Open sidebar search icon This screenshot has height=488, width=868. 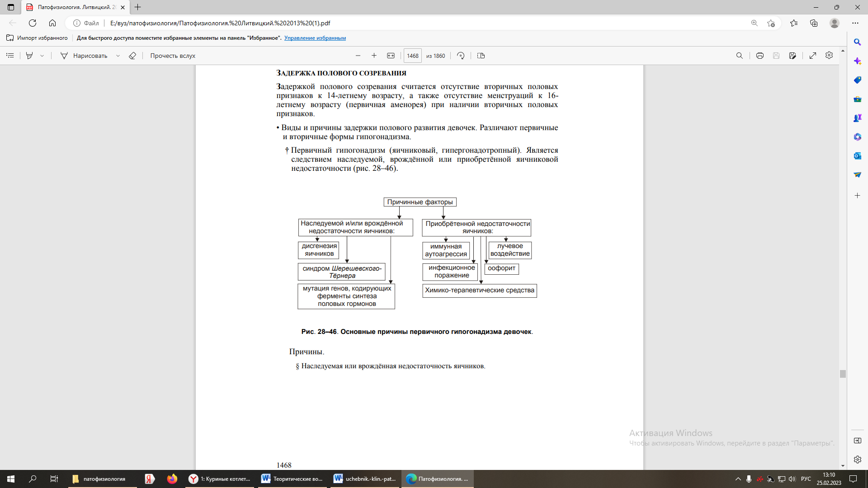[857, 42]
